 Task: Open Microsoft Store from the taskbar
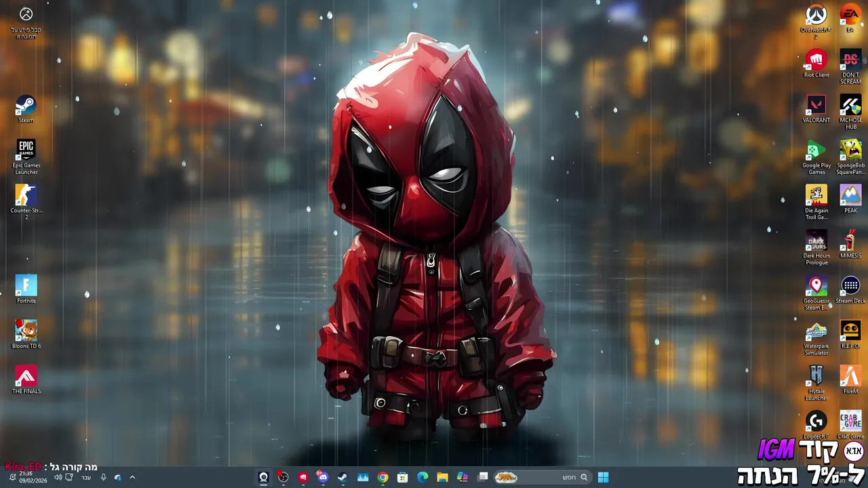[402, 477]
